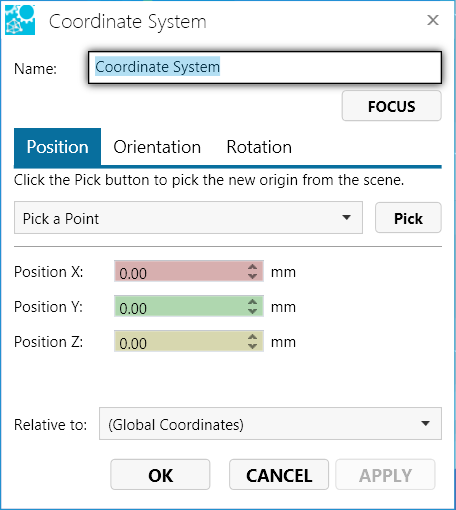Decrease Position X with down arrow
Screen dimensions: 456x510
[252, 276]
